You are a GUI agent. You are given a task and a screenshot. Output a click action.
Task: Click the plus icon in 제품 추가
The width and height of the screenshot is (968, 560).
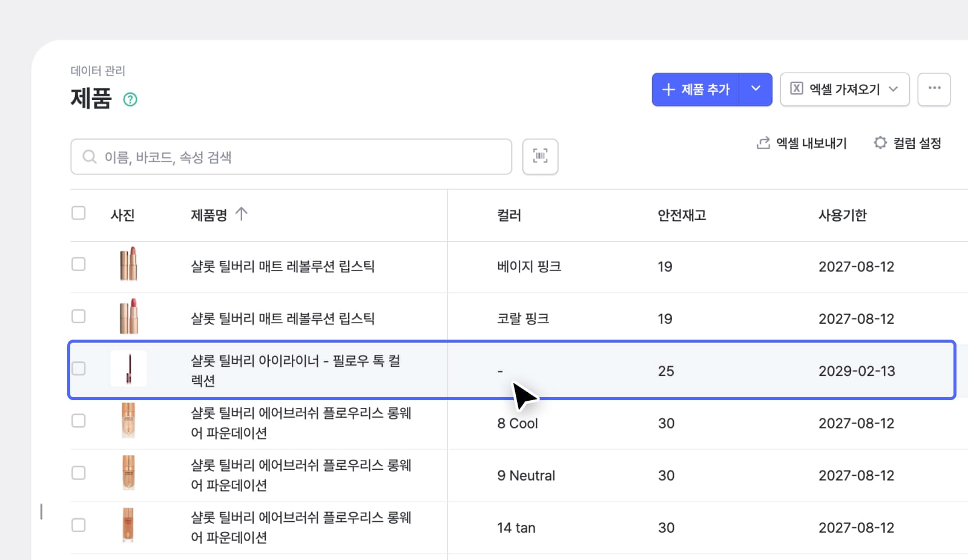(668, 90)
